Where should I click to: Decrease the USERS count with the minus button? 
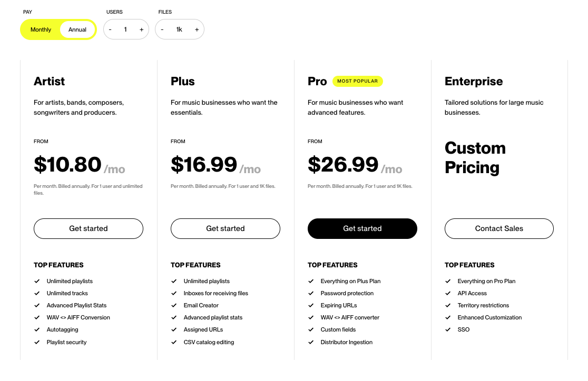[x=110, y=29]
